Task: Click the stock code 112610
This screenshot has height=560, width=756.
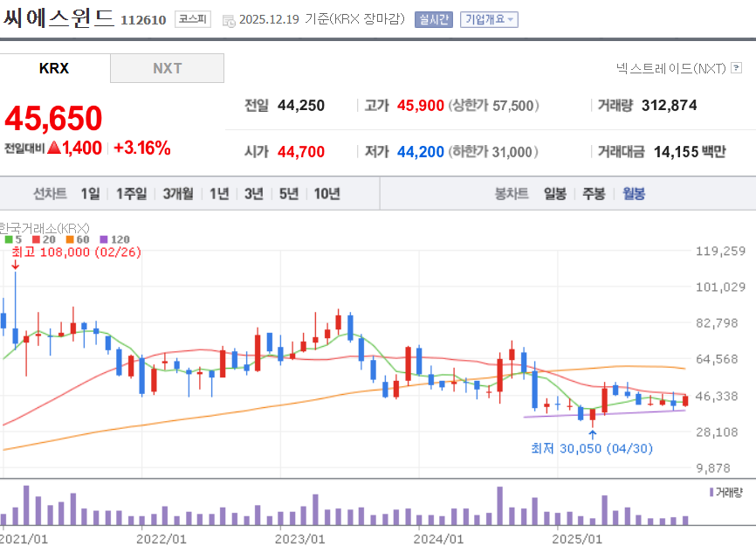Action: pyautogui.click(x=143, y=20)
